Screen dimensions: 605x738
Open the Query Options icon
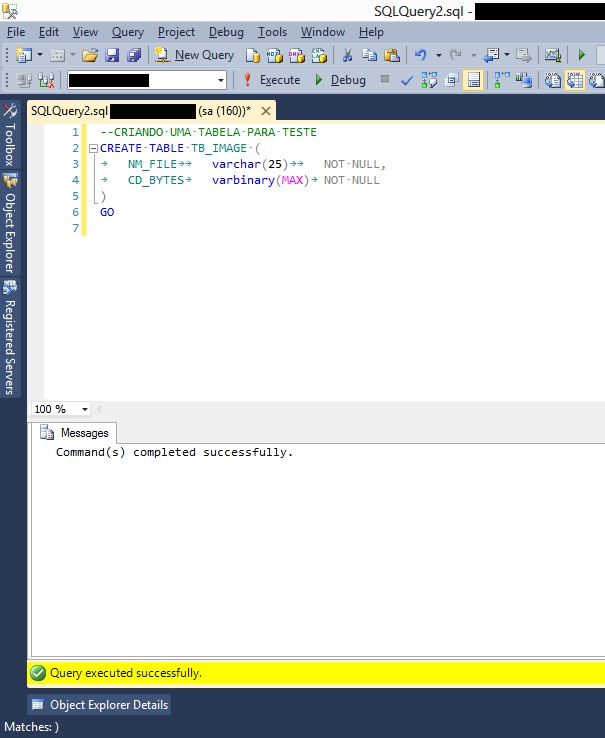452,80
